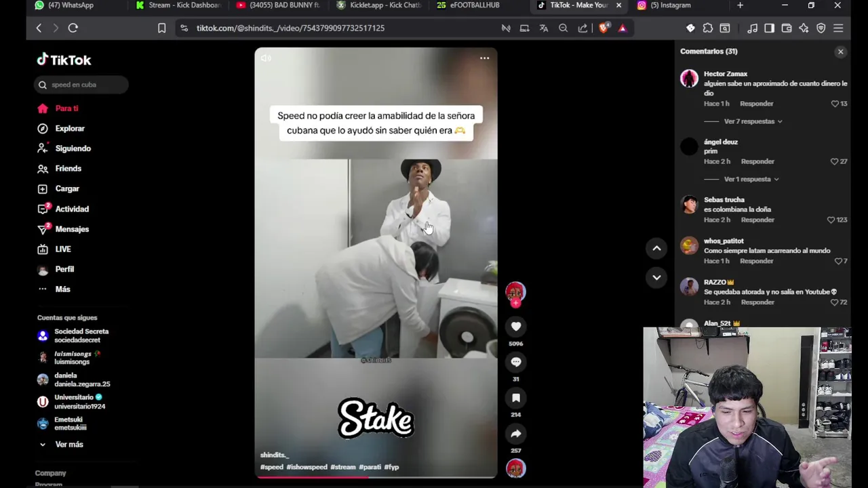Bookmark this page with bookmark icon
Viewport: 868px width, 488px height.
(x=161, y=28)
